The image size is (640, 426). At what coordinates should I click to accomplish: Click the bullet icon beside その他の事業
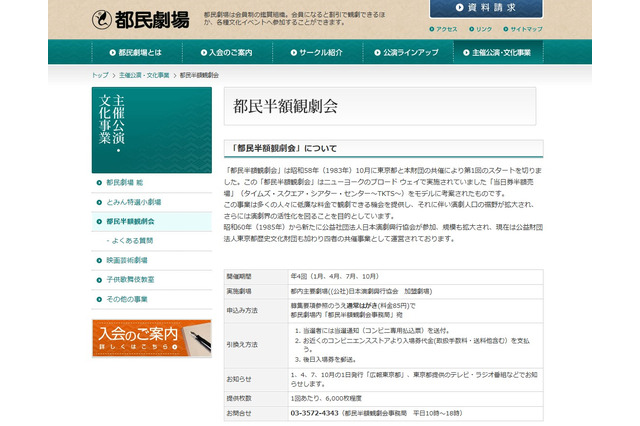coord(99,300)
